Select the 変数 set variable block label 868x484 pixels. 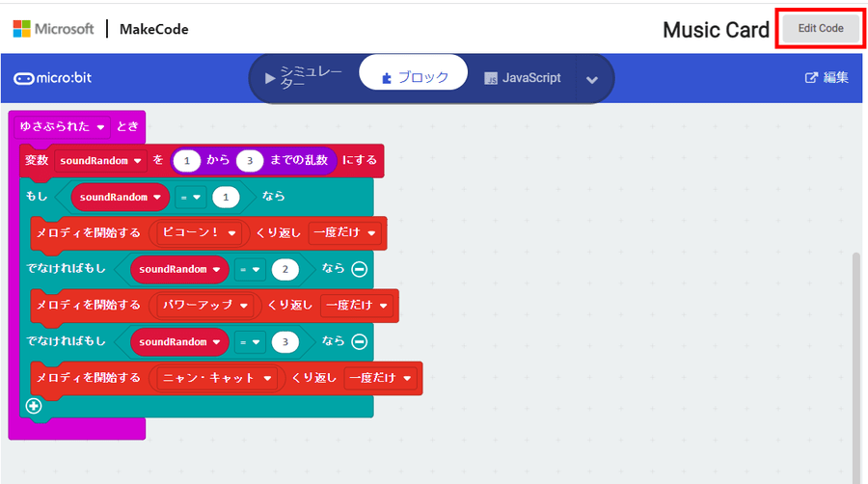(37, 160)
